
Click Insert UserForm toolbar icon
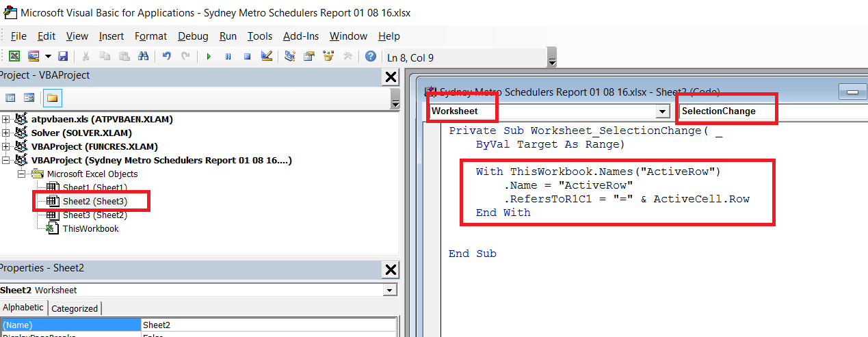coord(33,56)
